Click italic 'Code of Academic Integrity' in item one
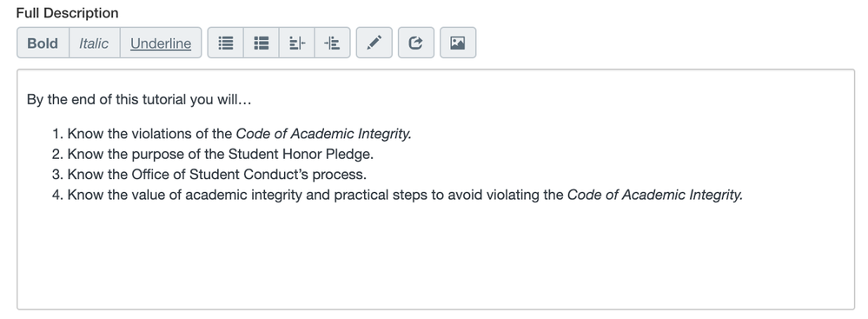The image size is (868, 319). 323,134
